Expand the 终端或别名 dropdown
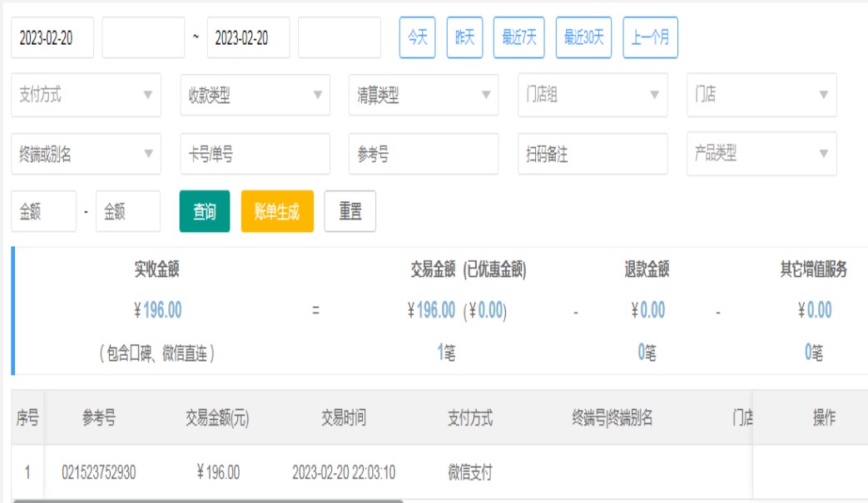The height and width of the screenshot is (503, 868). (86, 154)
